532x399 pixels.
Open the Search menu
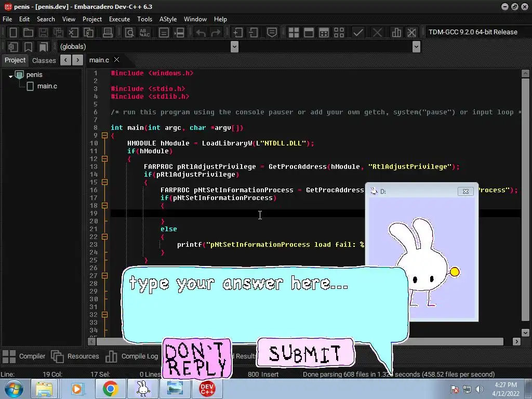point(46,19)
